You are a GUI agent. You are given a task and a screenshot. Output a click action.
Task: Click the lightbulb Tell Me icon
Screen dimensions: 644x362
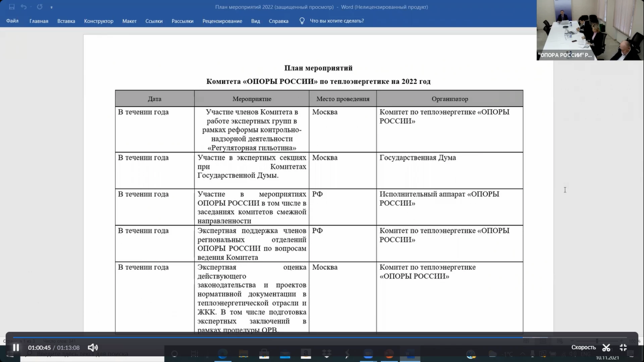coord(302,21)
